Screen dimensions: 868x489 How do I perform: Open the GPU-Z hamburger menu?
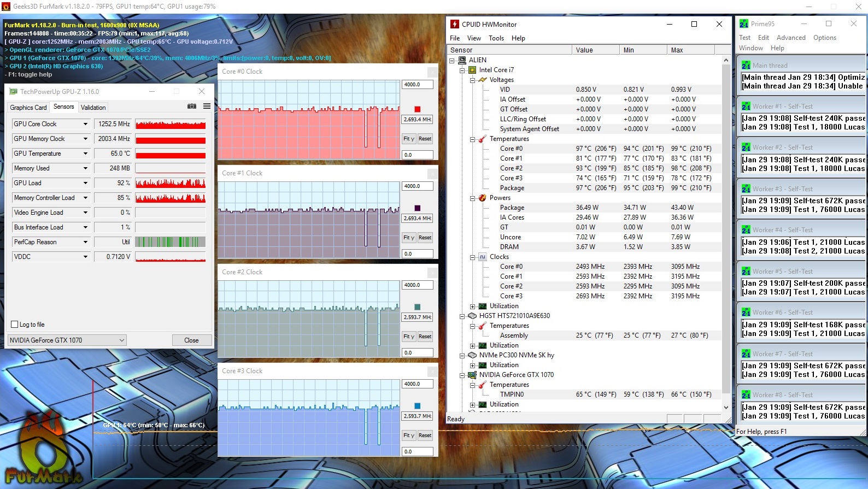pyautogui.click(x=207, y=107)
